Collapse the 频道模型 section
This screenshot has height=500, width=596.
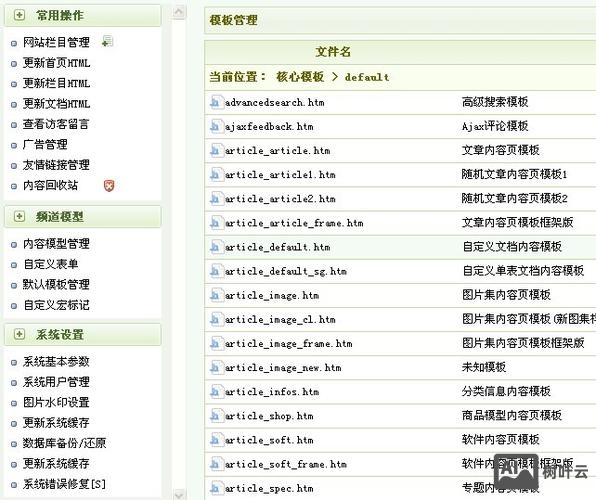click(19, 217)
